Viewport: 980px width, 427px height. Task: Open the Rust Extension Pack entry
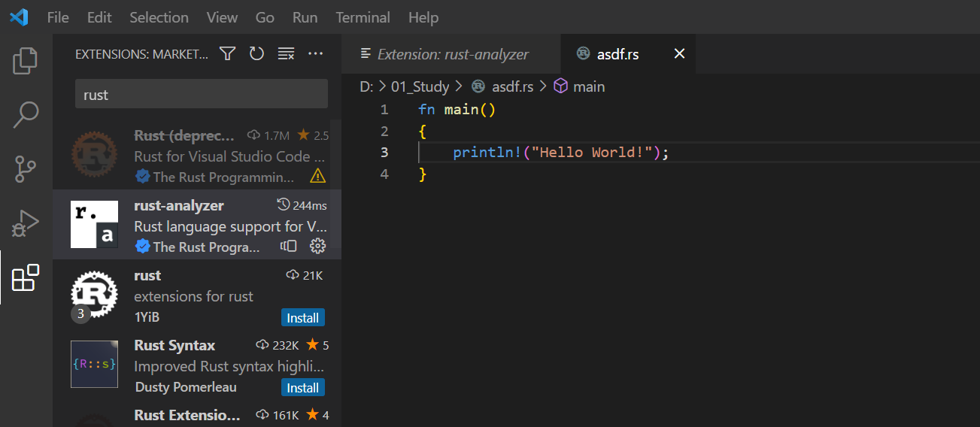click(197, 416)
